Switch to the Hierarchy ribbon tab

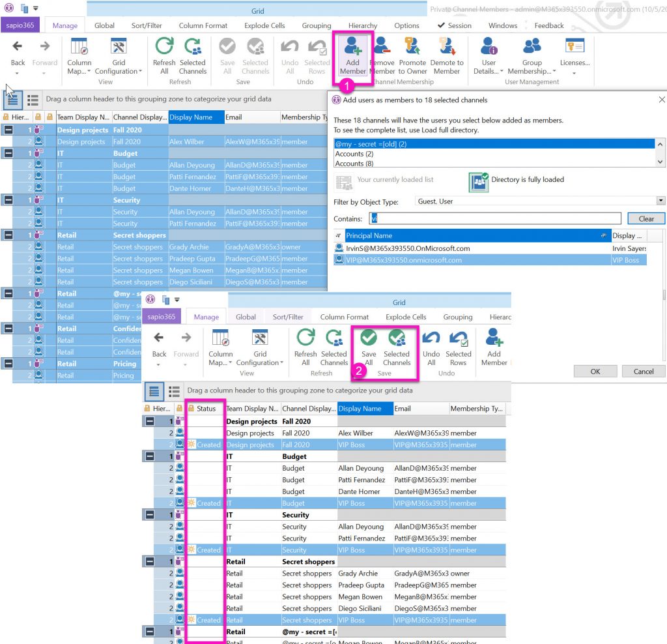[x=363, y=25]
